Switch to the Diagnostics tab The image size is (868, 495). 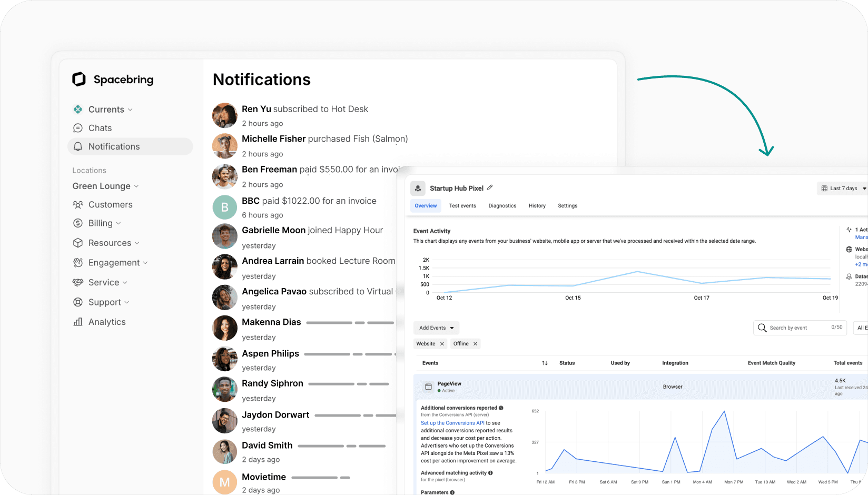pos(502,206)
